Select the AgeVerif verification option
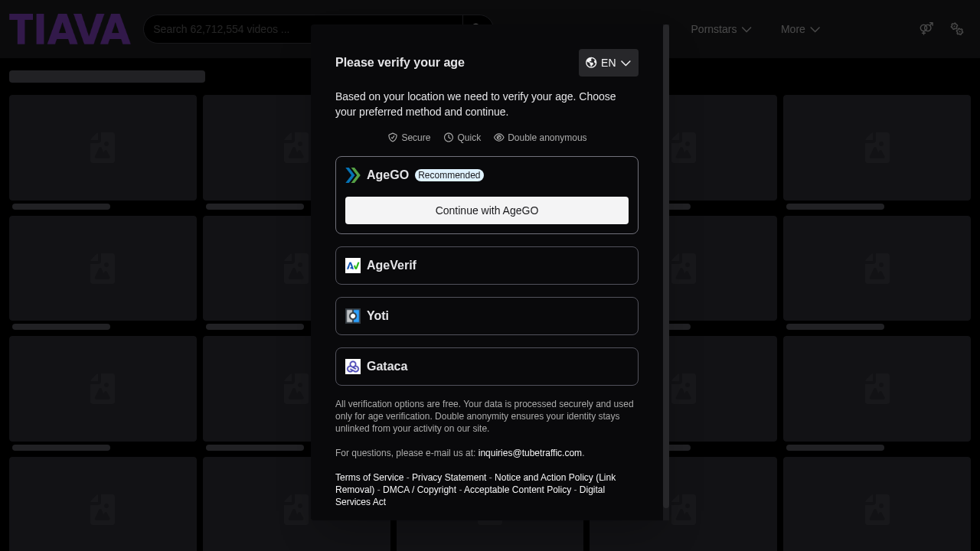This screenshot has width=980, height=551. point(487,266)
